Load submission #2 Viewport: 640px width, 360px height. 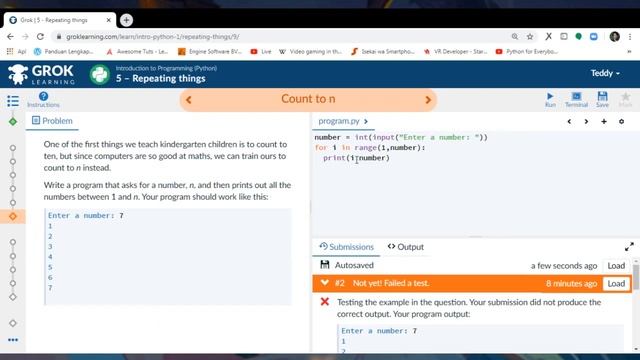pyautogui.click(x=616, y=283)
